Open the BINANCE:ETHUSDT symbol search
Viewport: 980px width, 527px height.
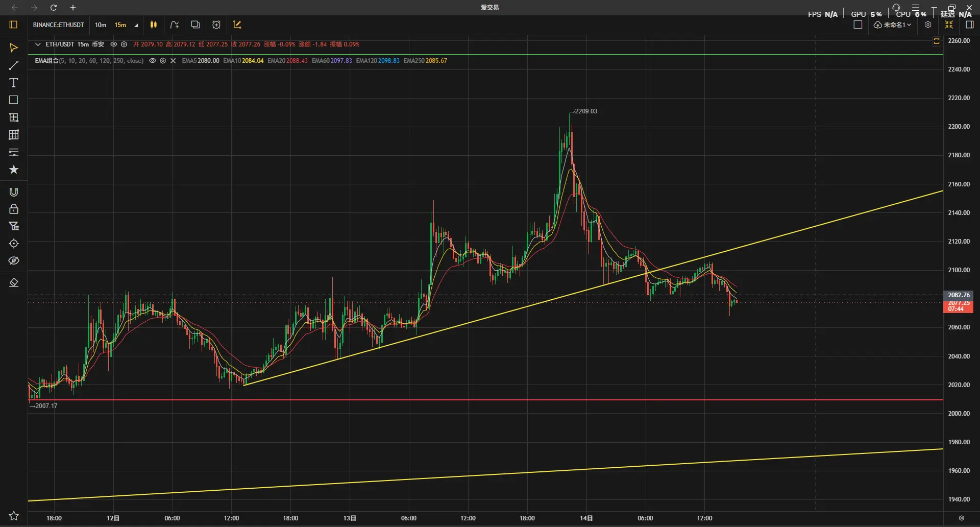point(59,25)
